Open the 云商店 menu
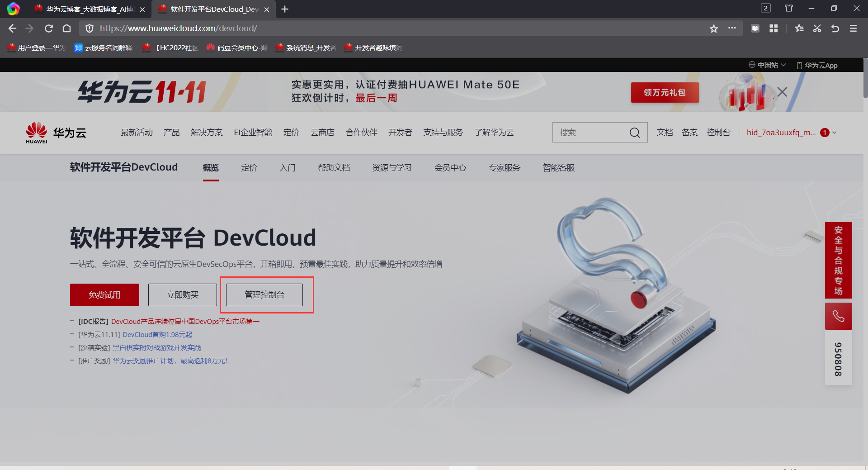The width and height of the screenshot is (868, 470). [322, 133]
